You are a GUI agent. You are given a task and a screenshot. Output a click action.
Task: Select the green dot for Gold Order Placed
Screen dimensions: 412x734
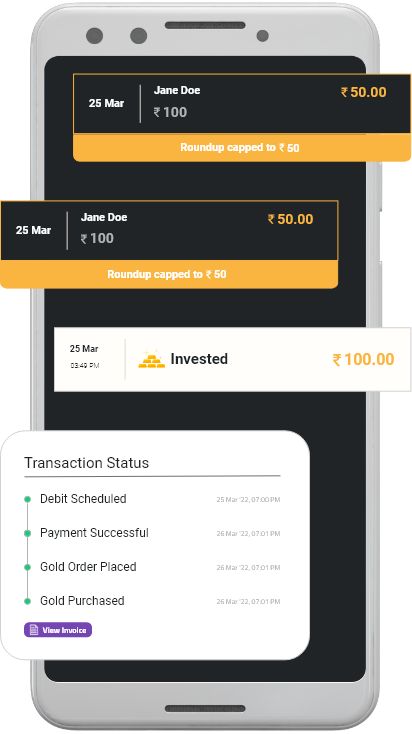point(28,567)
